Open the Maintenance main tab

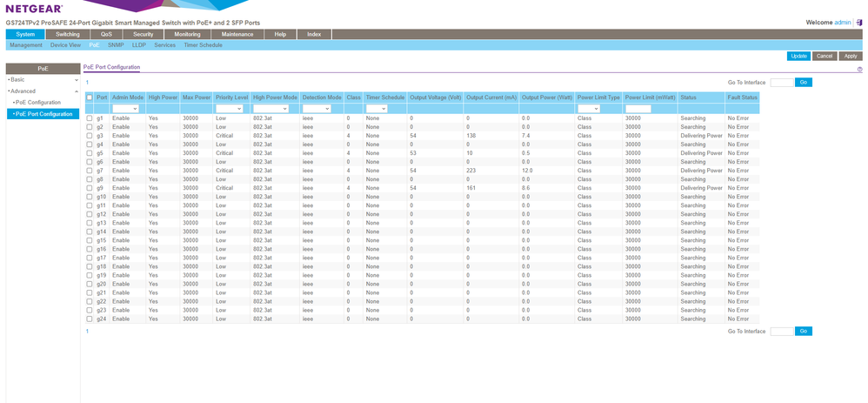[x=237, y=34]
